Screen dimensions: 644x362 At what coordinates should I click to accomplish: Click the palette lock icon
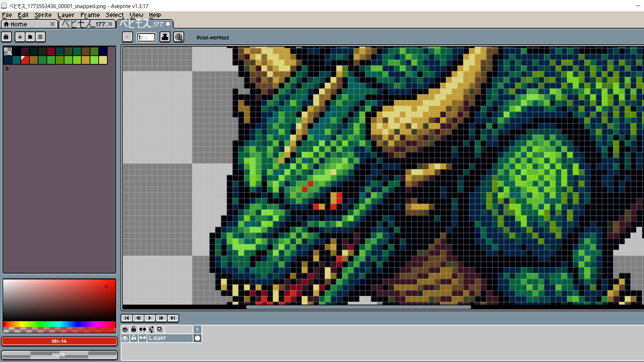tap(6, 37)
